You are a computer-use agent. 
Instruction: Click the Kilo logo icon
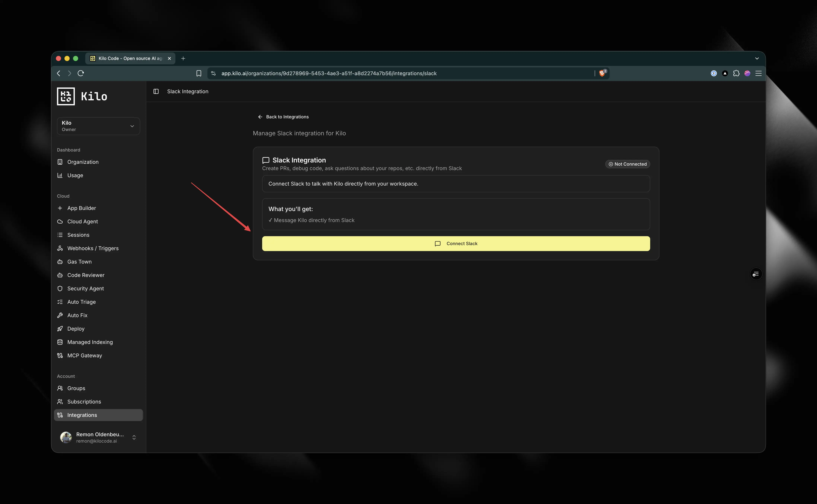(x=66, y=96)
